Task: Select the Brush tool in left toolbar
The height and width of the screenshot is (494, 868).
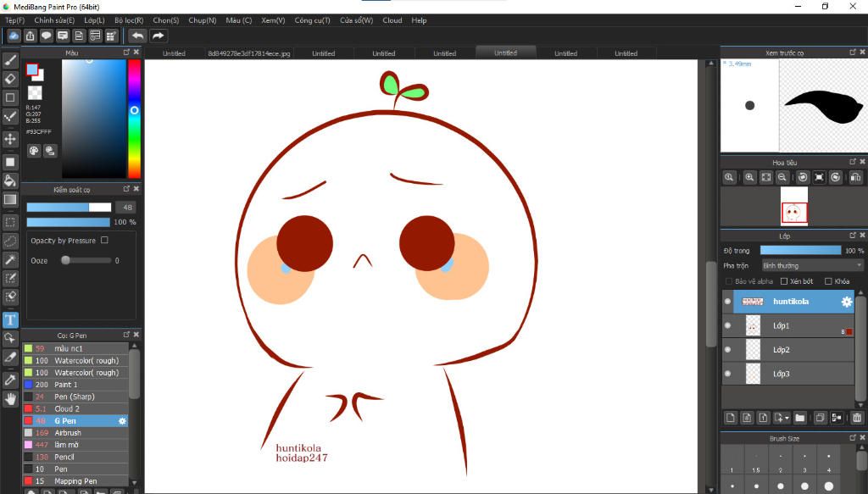Action: (x=10, y=60)
